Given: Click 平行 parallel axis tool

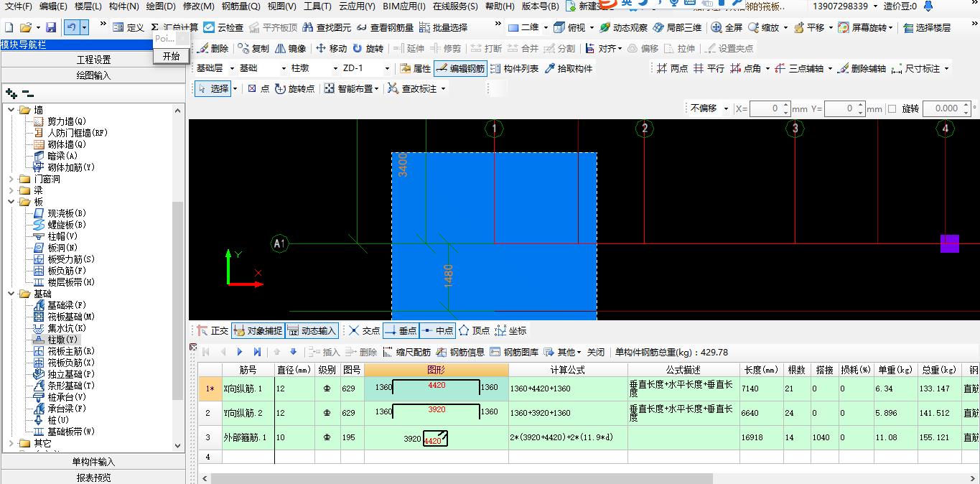Looking at the screenshot, I should point(709,68).
